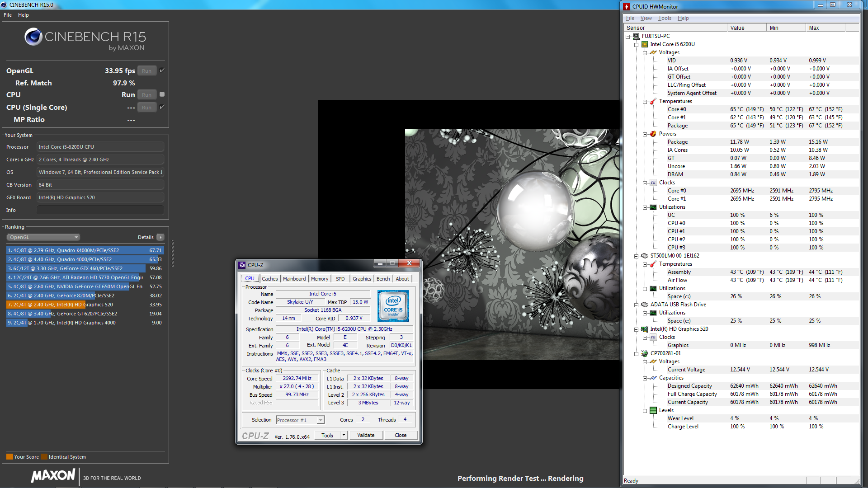Image resolution: width=868 pixels, height=488 pixels.
Task: Click the Close button in CPU-Z
Action: point(401,435)
